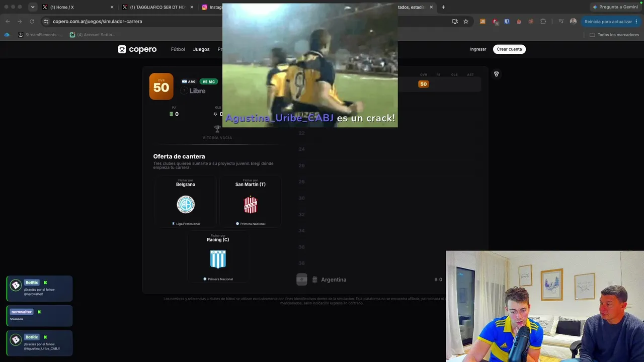Click the #5 MC position badge
Image resolution: width=644 pixels, height=362 pixels.
[208, 81]
